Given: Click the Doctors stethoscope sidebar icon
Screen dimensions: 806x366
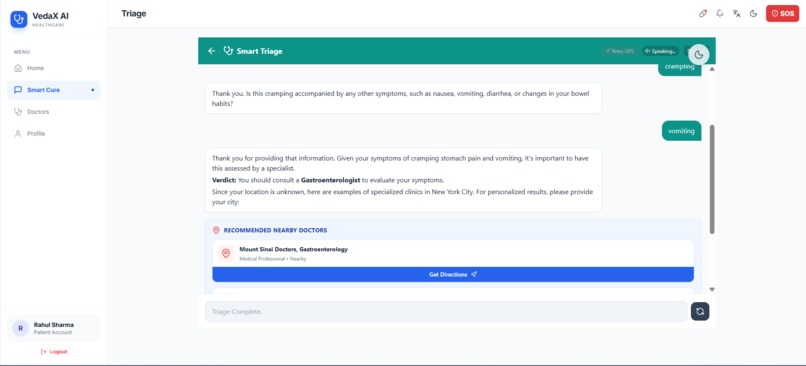Looking at the screenshot, I should tap(18, 112).
